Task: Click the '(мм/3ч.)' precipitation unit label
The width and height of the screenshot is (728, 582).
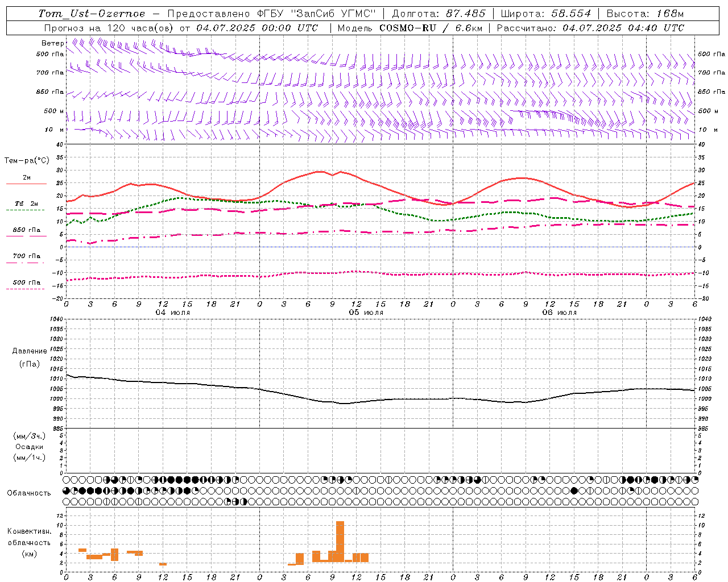Action: pos(30,436)
